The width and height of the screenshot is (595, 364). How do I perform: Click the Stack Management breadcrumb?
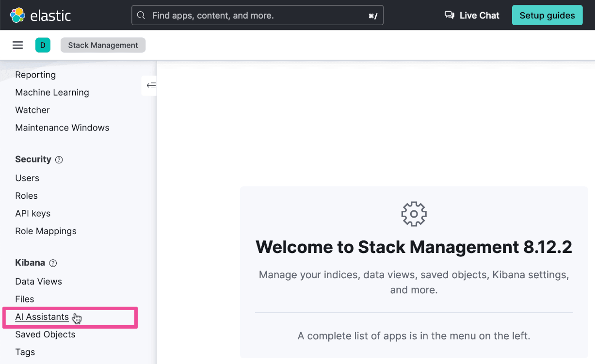[103, 45]
